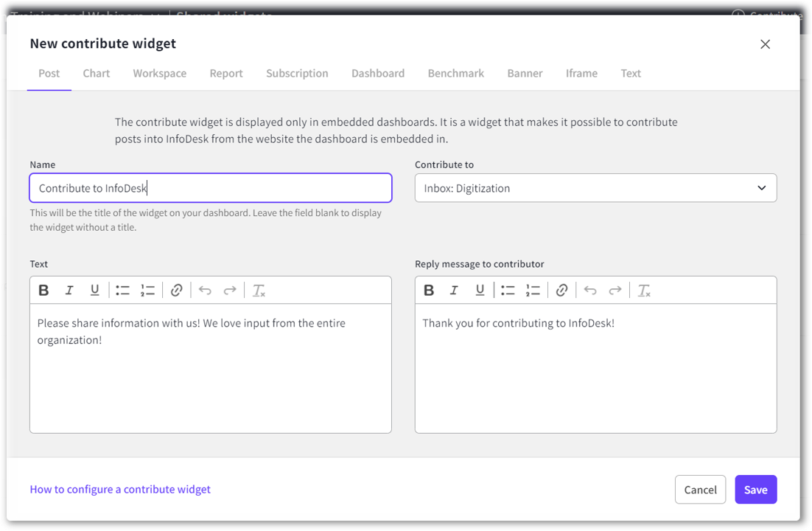Select the Iframe tab
Viewport: 812px width, 531px height.
pyautogui.click(x=581, y=73)
